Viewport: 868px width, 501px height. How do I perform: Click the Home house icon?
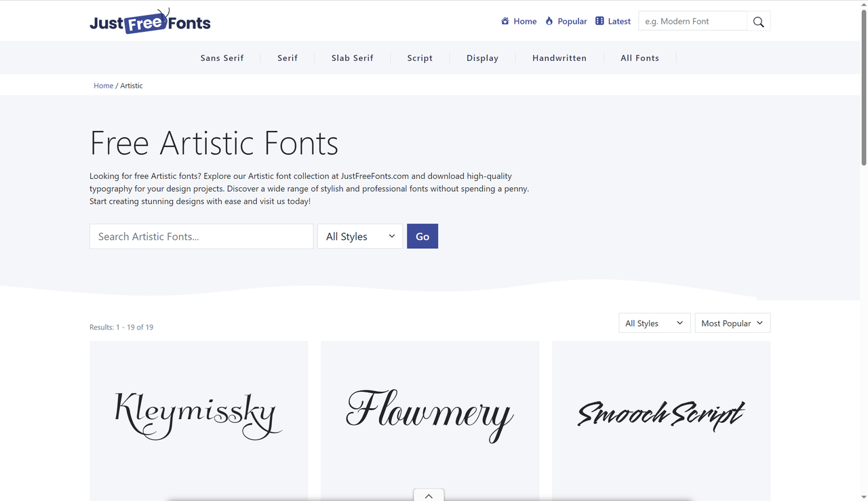click(505, 21)
